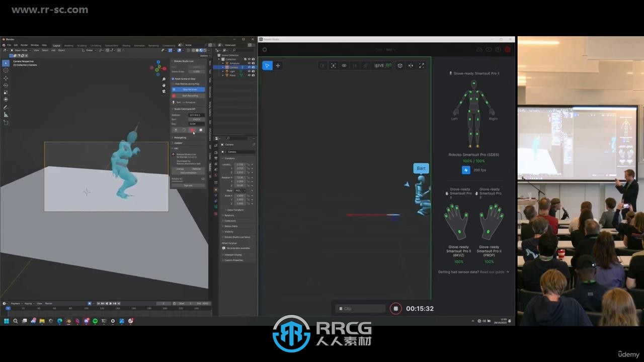This screenshot has height=362, width=644.
Task: Open the Blender Edit menu
Action: click(x=16, y=45)
